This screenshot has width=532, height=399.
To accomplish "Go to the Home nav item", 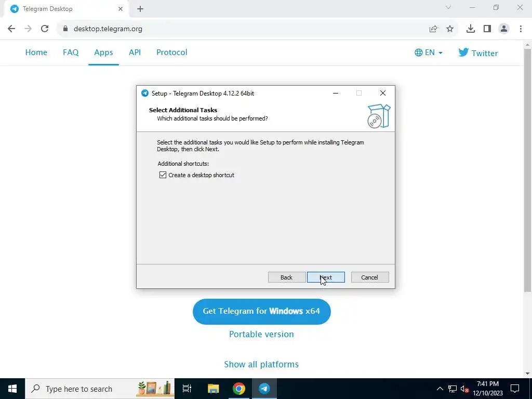I will [x=36, y=52].
